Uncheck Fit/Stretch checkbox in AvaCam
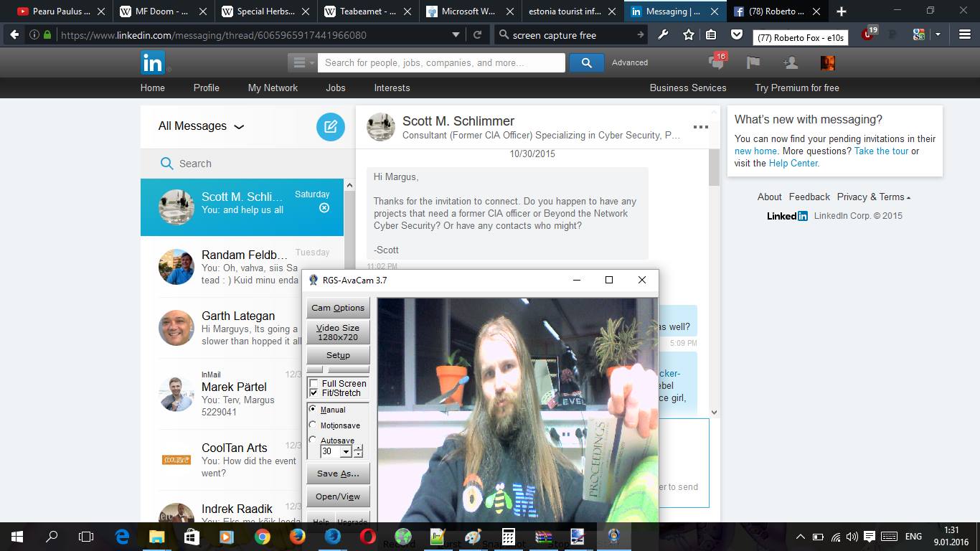Viewport: 980px width, 551px height. (x=314, y=393)
